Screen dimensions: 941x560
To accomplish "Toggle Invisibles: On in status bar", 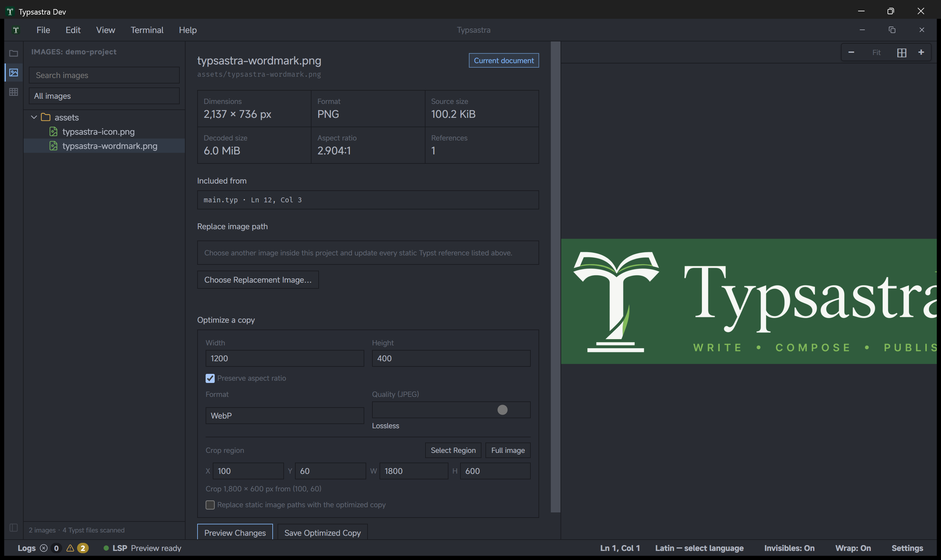I will [789, 548].
